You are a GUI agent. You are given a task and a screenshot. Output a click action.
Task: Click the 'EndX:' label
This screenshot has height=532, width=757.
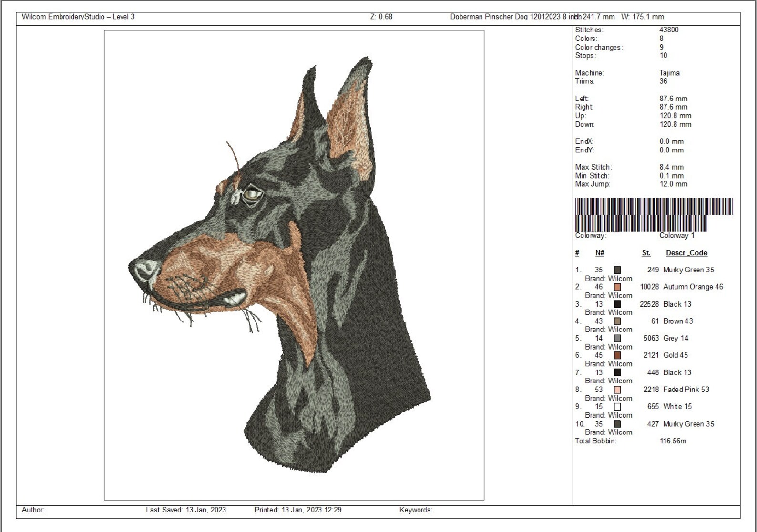[x=584, y=141]
